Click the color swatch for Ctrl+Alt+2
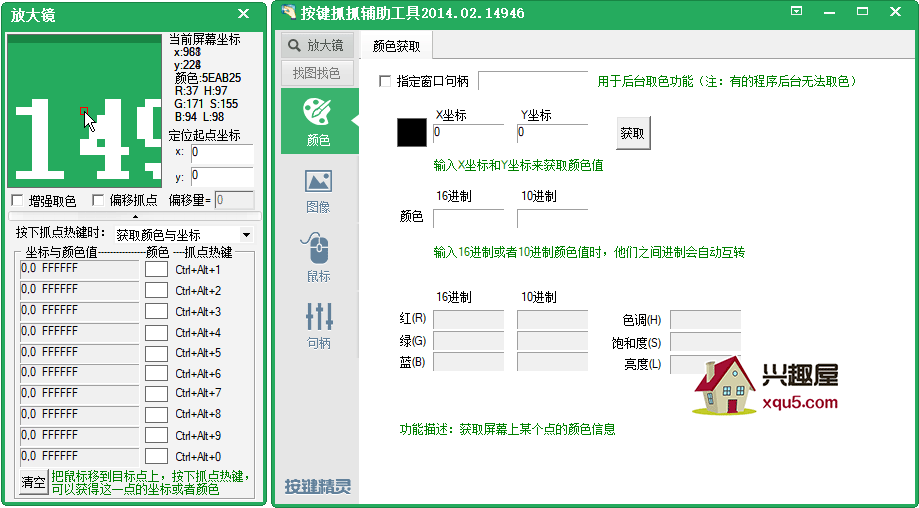919x508 pixels. coord(156,291)
